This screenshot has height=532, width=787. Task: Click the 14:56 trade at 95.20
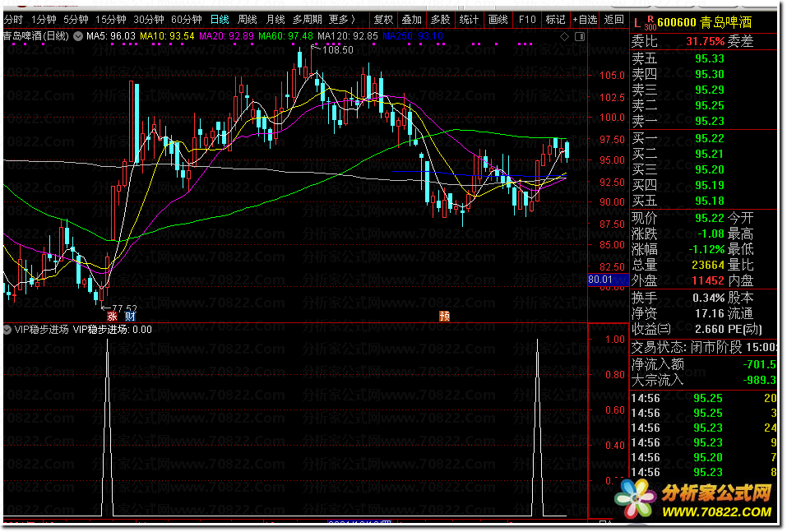coord(703,458)
